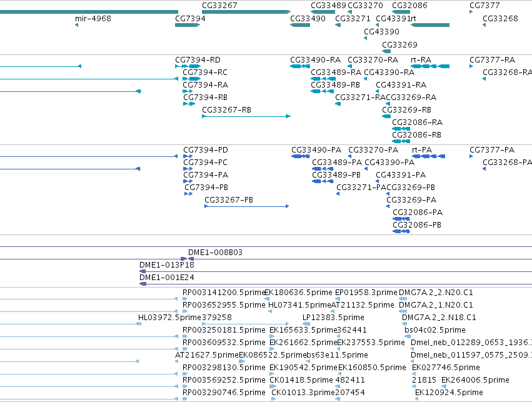This screenshot has width=532, height=402.
Task: Select transcript CG7394-RC
Action: [205, 73]
